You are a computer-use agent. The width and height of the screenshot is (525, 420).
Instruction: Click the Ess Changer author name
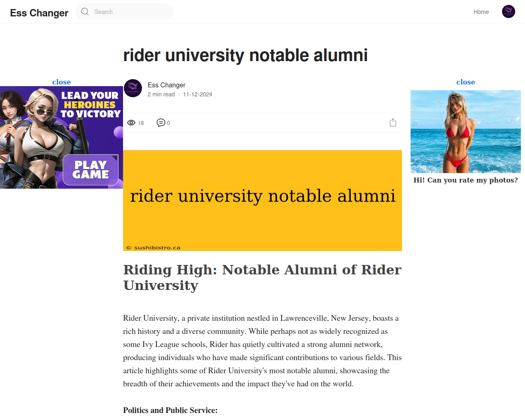(167, 85)
